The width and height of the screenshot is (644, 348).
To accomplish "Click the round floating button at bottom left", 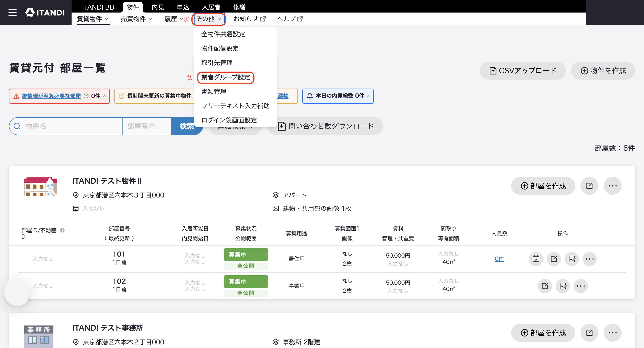I will pyautogui.click(x=17, y=293).
